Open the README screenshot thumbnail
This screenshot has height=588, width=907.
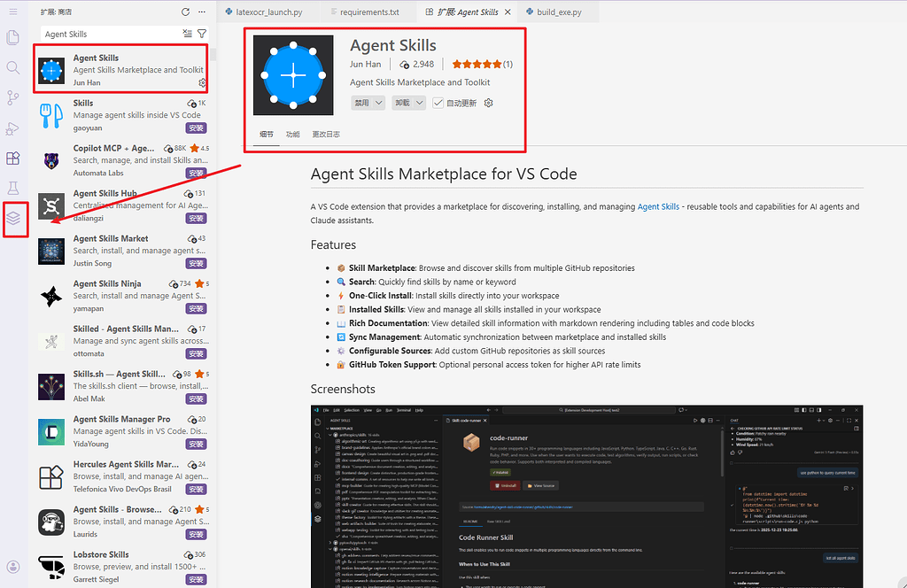click(586, 496)
